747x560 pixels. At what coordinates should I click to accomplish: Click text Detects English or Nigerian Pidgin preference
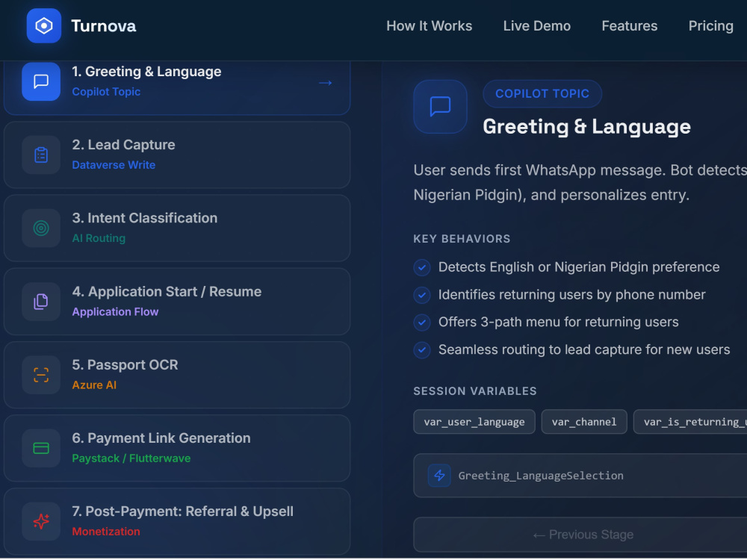(579, 267)
